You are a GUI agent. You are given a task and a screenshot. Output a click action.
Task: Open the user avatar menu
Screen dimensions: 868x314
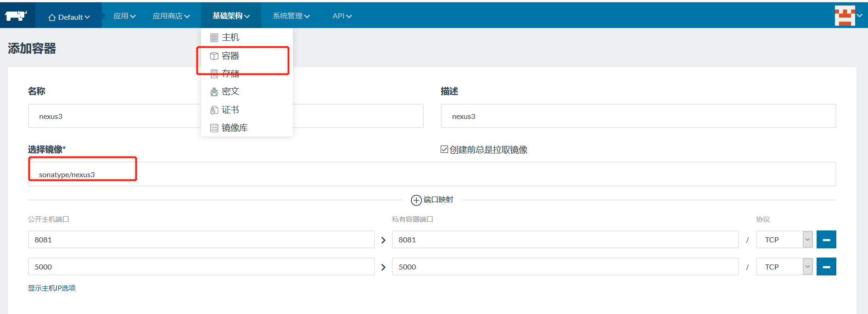point(848,16)
